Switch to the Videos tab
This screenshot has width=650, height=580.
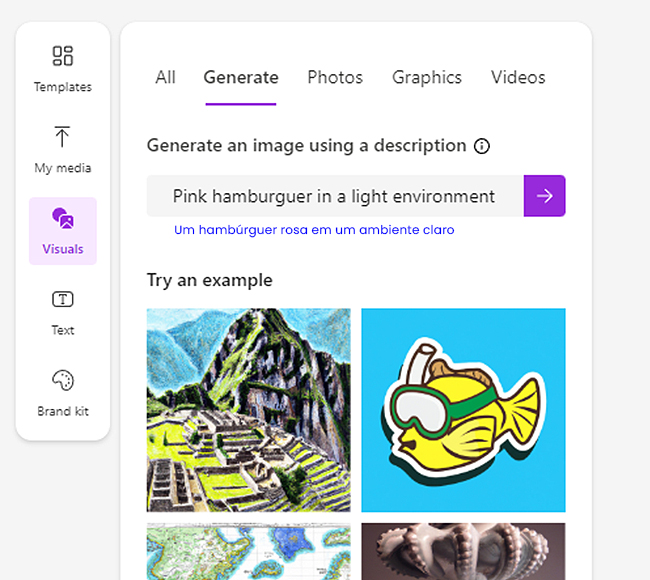click(518, 78)
